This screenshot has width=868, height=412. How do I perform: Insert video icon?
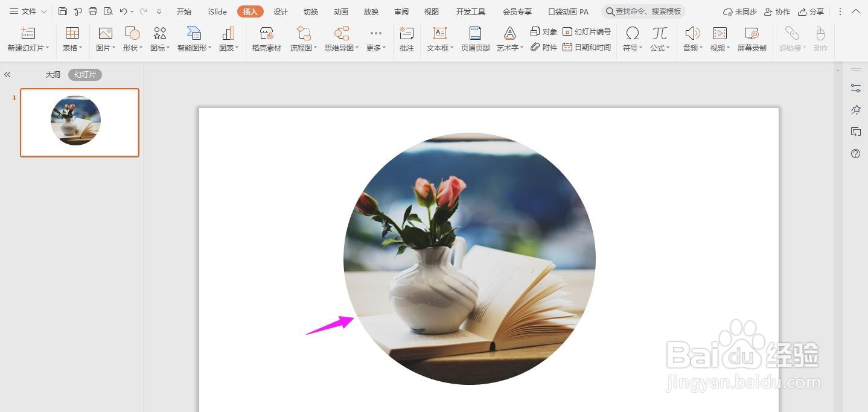tap(720, 33)
